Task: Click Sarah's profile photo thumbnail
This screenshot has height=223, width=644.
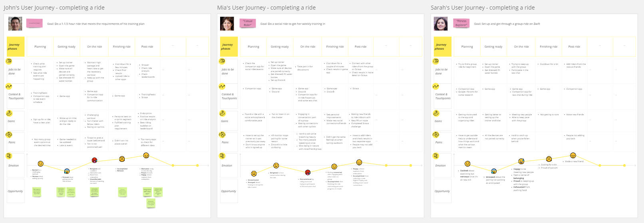Action: pyautogui.click(x=441, y=24)
